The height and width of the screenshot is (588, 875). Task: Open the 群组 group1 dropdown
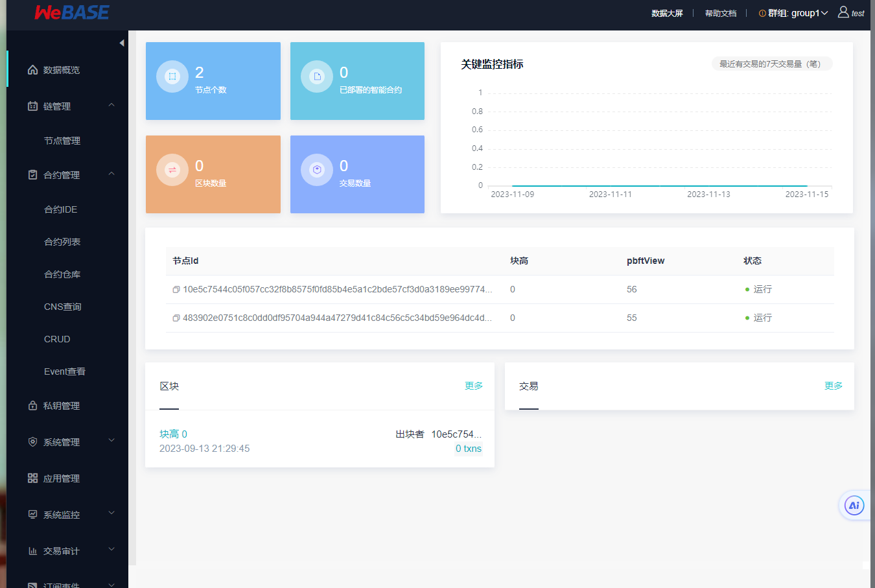coord(793,12)
